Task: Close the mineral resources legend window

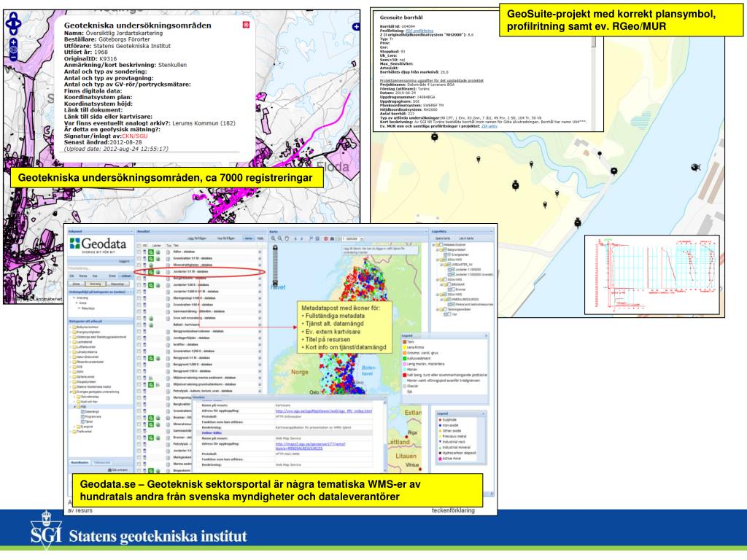Action: (484, 414)
